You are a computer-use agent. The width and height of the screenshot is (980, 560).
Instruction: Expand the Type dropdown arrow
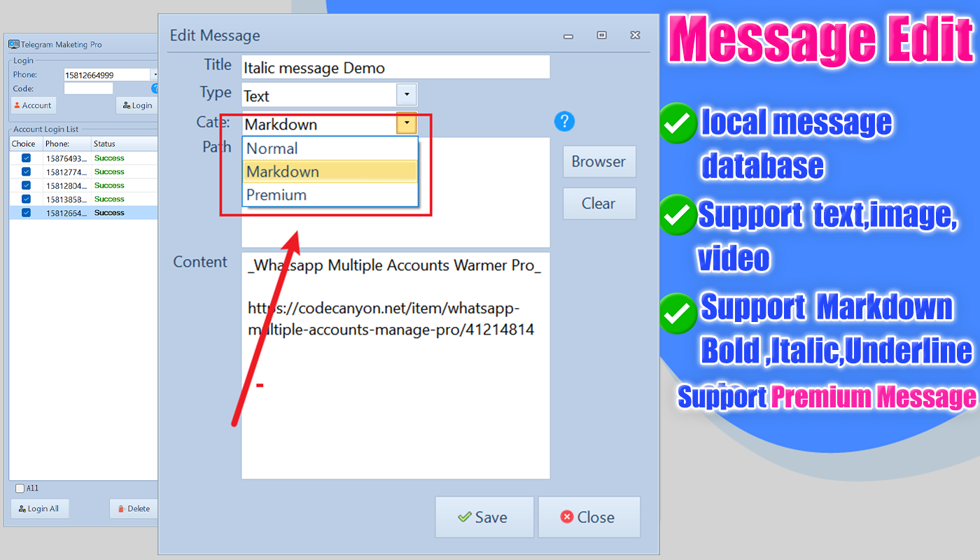pyautogui.click(x=407, y=95)
